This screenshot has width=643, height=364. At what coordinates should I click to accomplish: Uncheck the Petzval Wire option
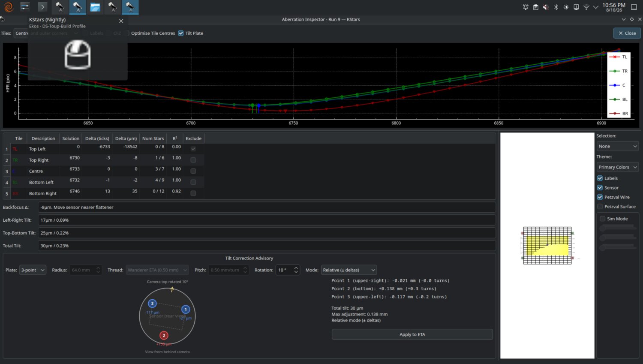pyautogui.click(x=600, y=197)
